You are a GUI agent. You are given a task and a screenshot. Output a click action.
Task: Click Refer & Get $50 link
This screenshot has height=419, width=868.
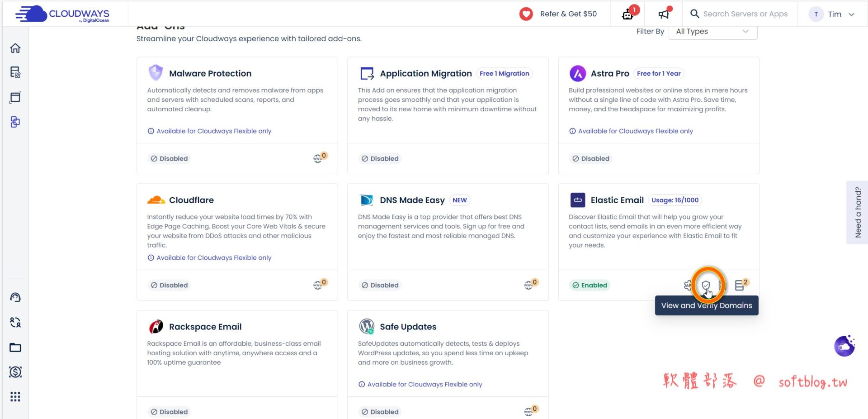pyautogui.click(x=558, y=14)
